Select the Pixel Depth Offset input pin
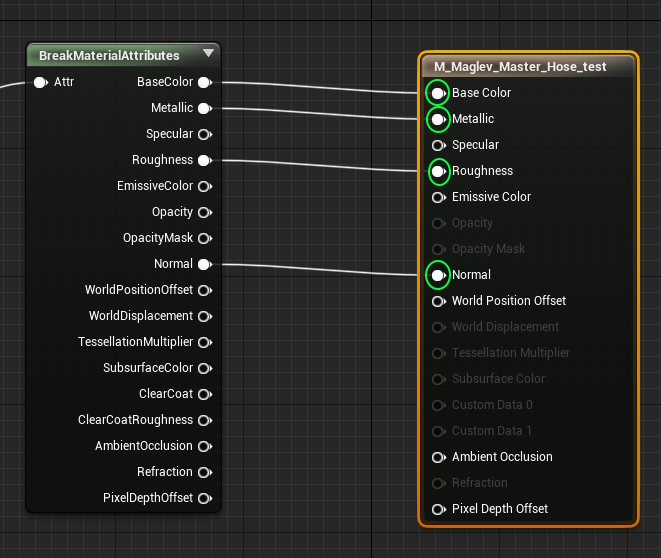Screen dimensions: 661x558 click(437, 509)
